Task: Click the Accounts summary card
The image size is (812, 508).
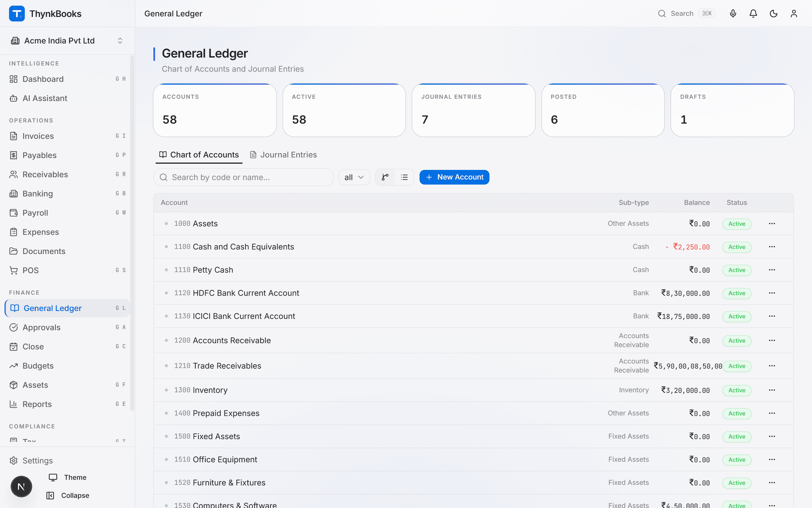Action: [x=215, y=110]
